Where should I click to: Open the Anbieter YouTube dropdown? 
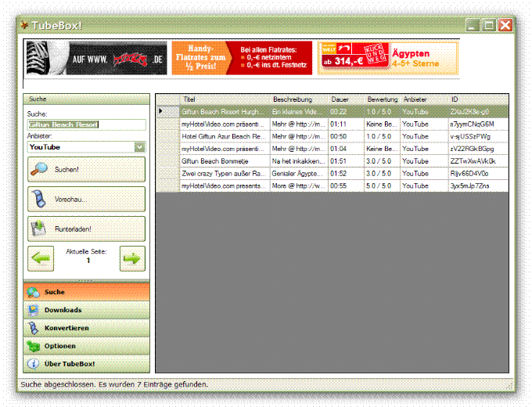[x=139, y=146]
